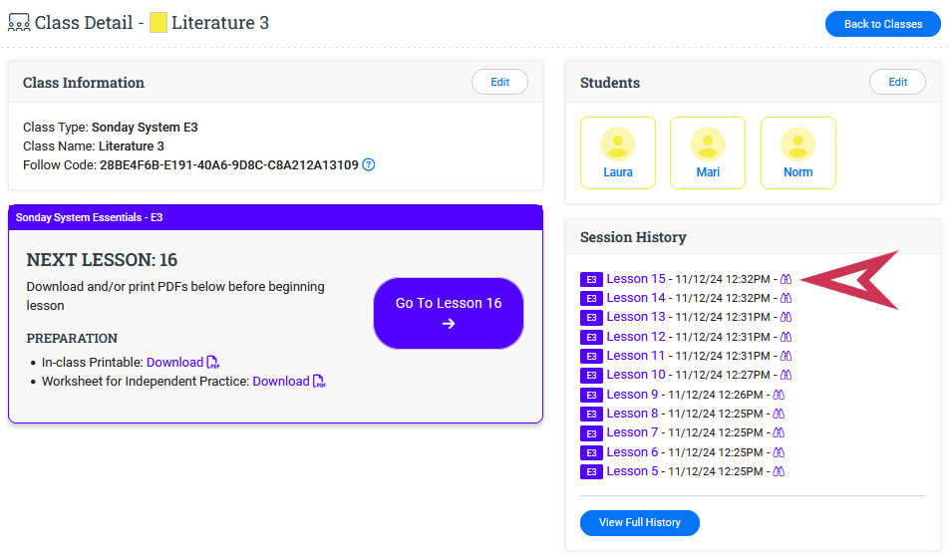Image resolution: width=952 pixels, height=560 pixels.
Task: Click the Follow Code help question icon
Action: [369, 164]
